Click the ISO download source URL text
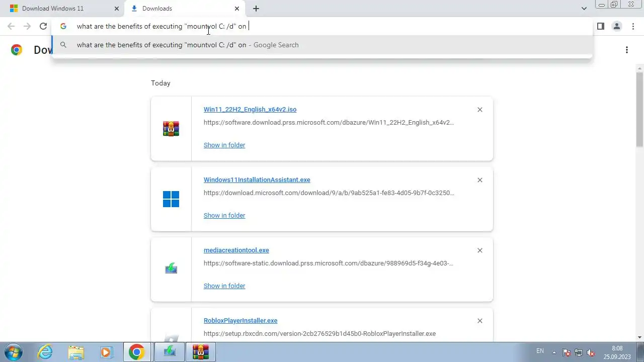The height and width of the screenshot is (362, 644). pyautogui.click(x=329, y=122)
